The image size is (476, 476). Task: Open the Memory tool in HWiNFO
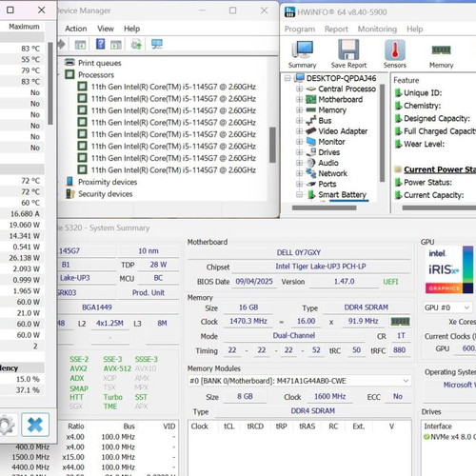coord(441,54)
